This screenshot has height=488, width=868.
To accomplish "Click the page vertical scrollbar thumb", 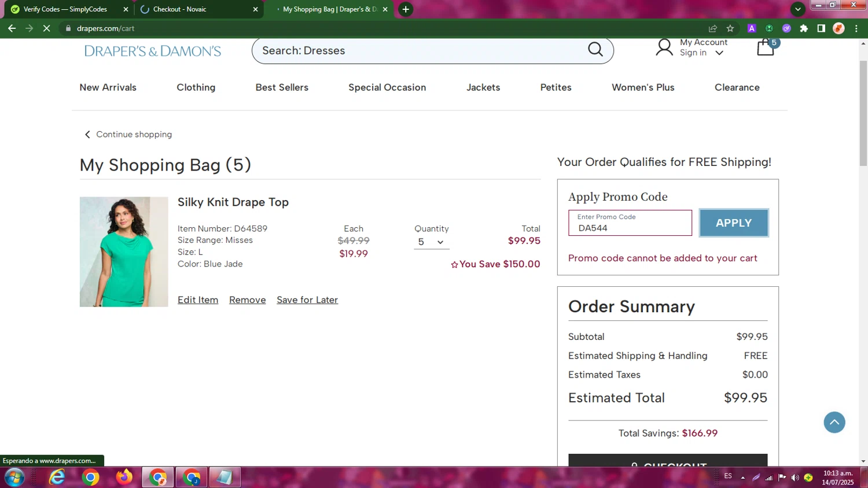I will pyautogui.click(x=863, y=112).
